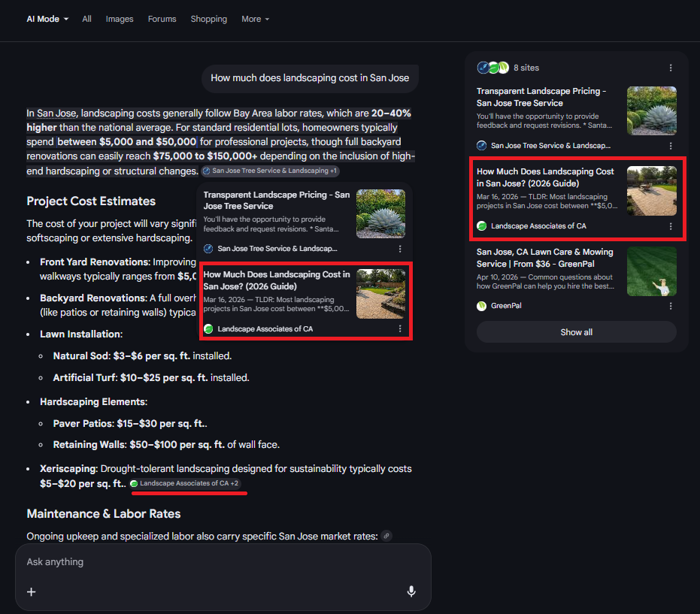Focus the Ask anything input field
This screenshot has height=614, width=700.
[x=223, y=562]
